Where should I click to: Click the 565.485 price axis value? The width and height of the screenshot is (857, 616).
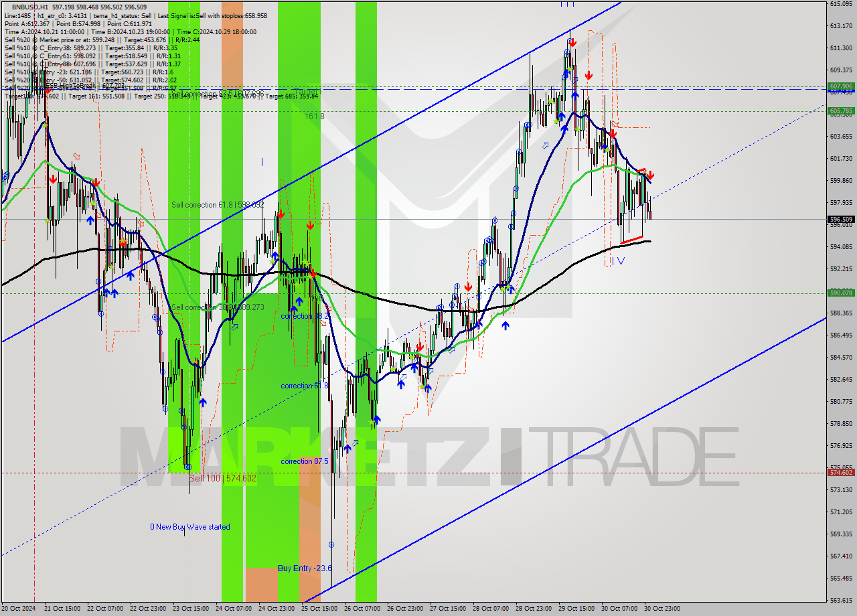(x=841, y=578)
